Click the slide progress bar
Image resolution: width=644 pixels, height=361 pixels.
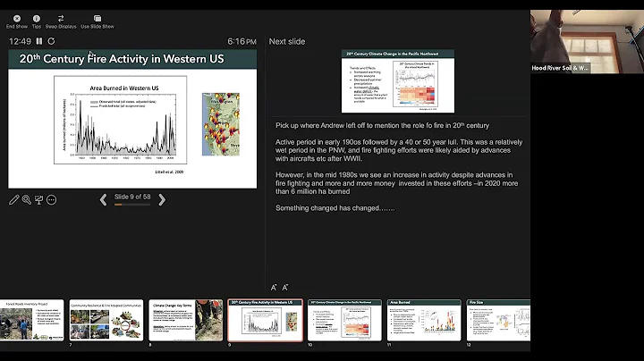[132, 205]
